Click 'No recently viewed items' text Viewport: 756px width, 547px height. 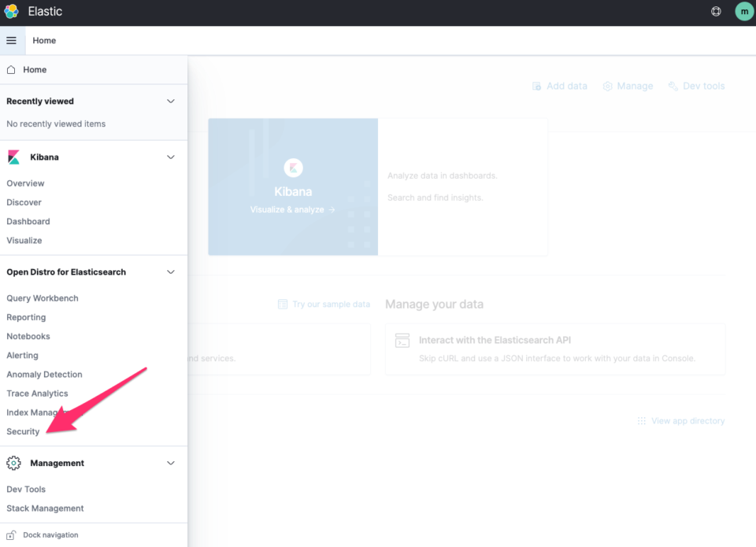pos(56,124)
